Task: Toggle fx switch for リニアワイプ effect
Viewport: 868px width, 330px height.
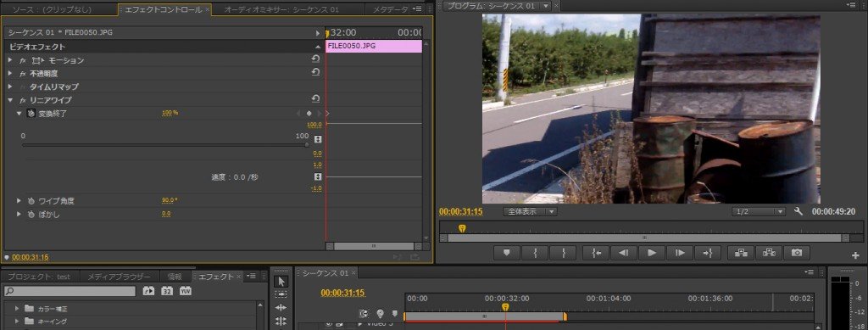Action: point(23,100)
